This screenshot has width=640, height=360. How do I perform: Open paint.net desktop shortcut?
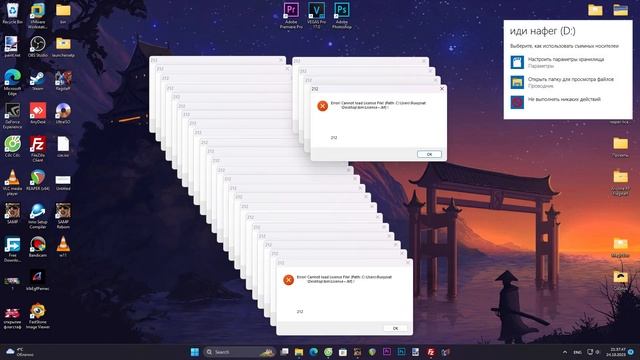pos(12,47)
